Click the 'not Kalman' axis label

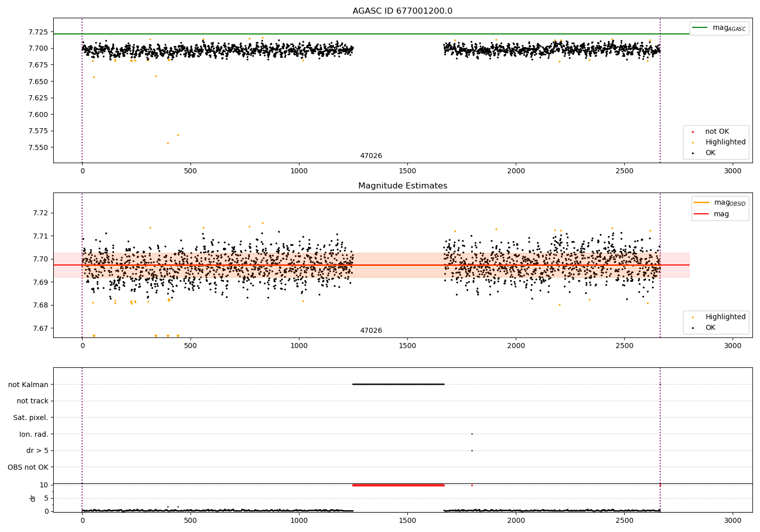pos(28,385)
